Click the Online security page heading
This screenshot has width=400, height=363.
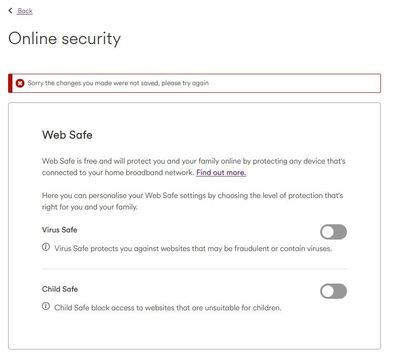pyautogui.click(x=64, y=38)
